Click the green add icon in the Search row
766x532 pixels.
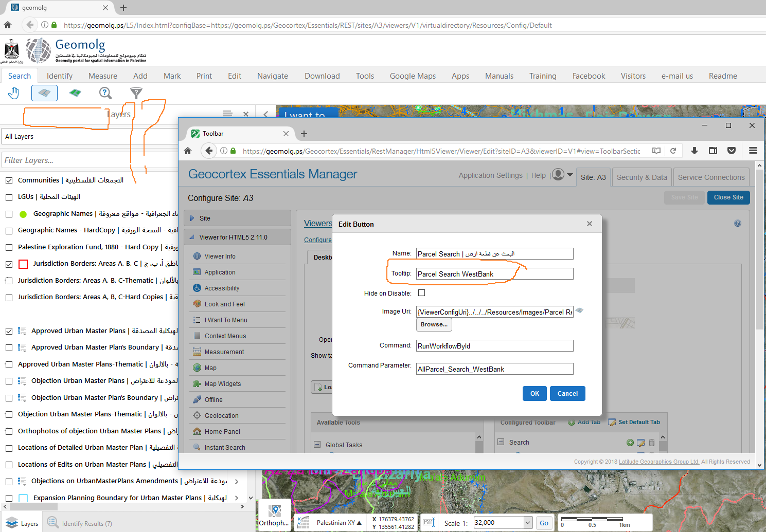point(630,443)
